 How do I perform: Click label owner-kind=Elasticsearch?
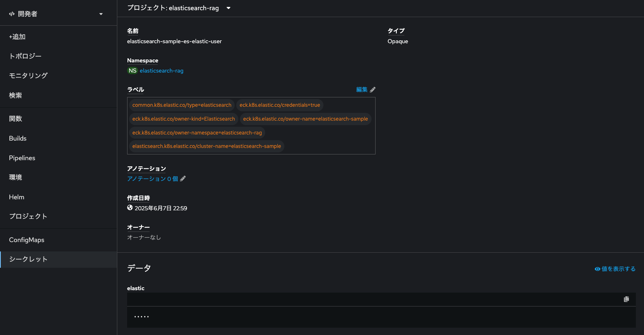pyautogui.click(x=184, y=119)
